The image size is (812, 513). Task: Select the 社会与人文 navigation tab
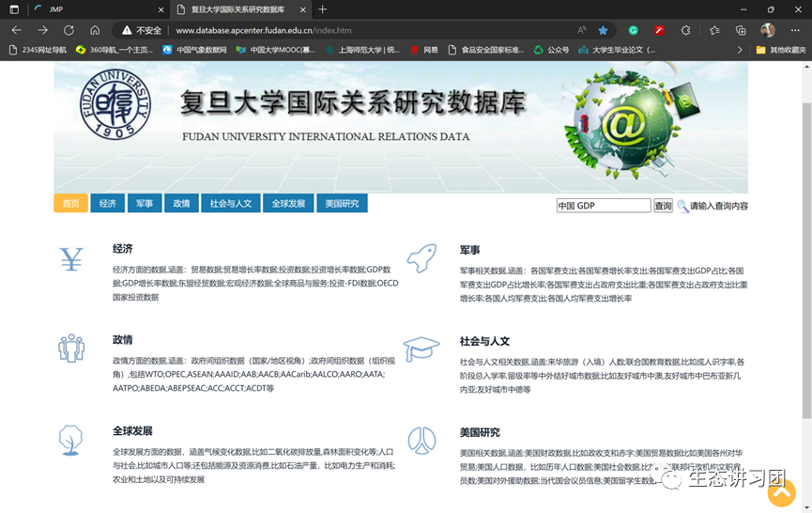coord(230,203)
